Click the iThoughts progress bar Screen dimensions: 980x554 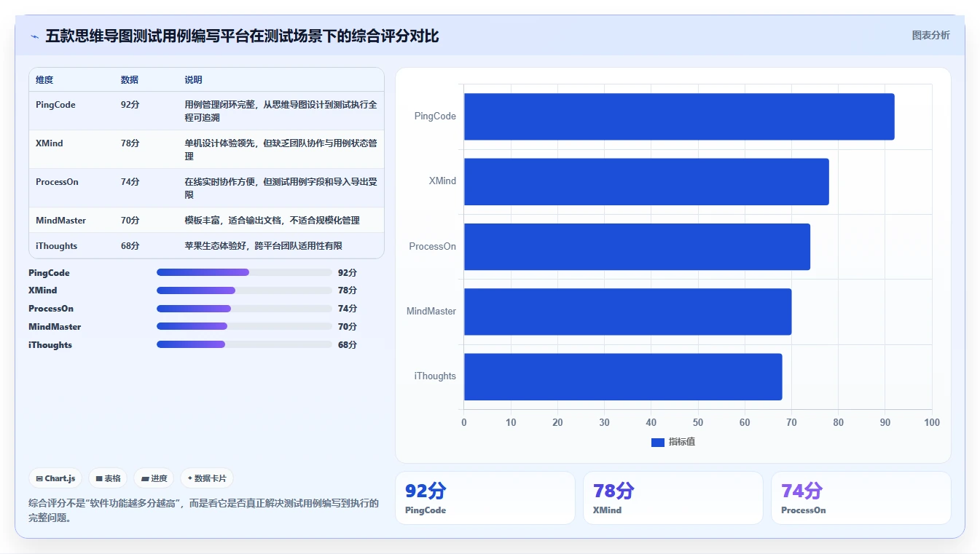pos(244,344)
